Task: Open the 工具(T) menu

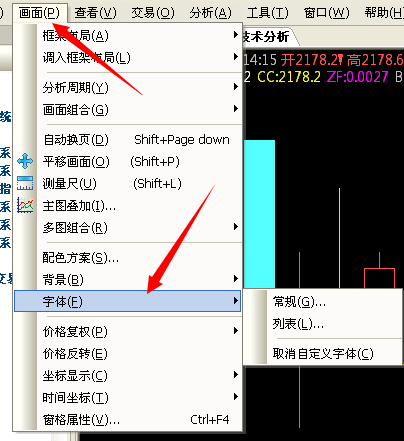Action: coord(267,13)
